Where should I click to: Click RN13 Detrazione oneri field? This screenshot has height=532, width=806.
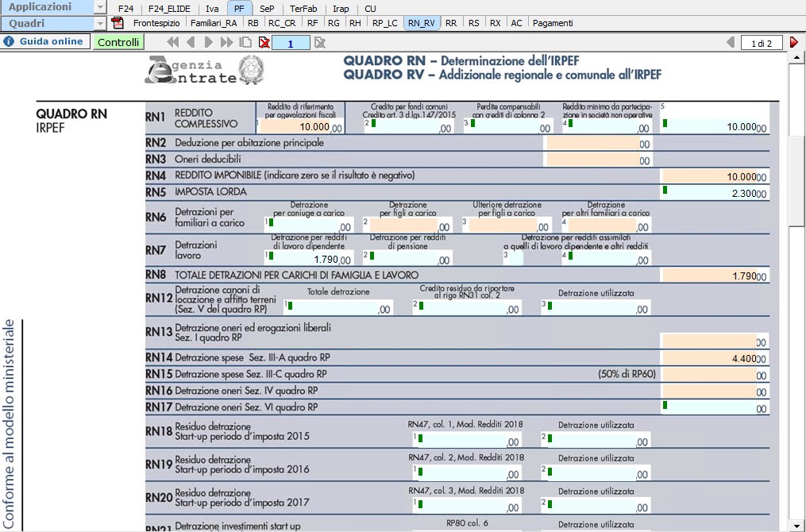(x=709, y=341)
